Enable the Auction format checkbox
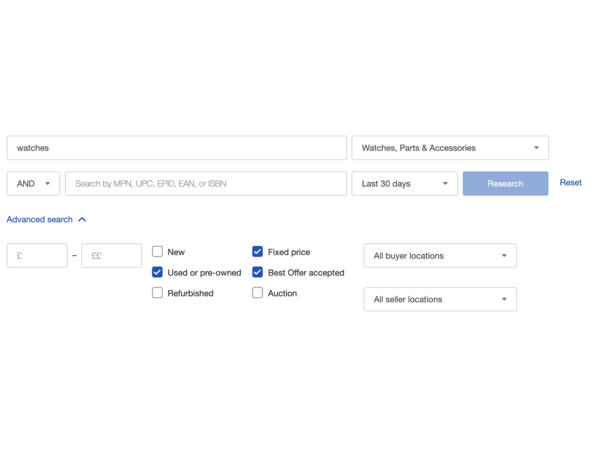The height and width of the screenshot is (450, 600). (x=258, y=293)
